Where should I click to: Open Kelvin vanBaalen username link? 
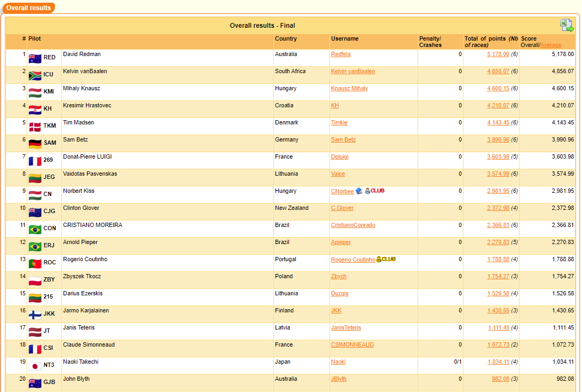[x=353, y=71]
